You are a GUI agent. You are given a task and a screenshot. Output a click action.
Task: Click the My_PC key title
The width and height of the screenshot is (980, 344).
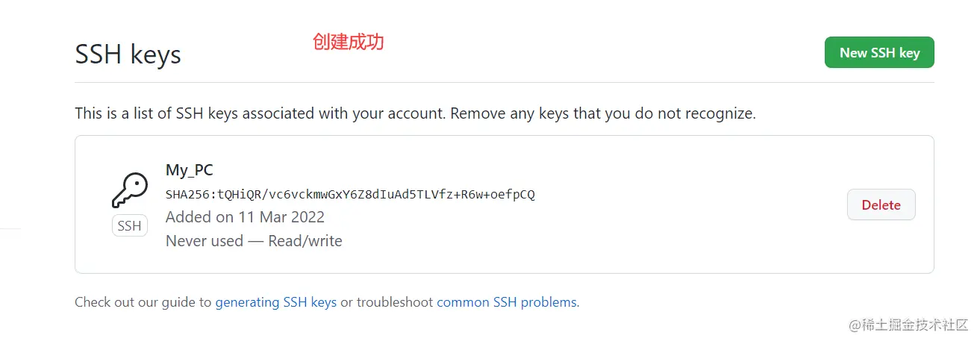pyautogui.click(x=190, y=170)
